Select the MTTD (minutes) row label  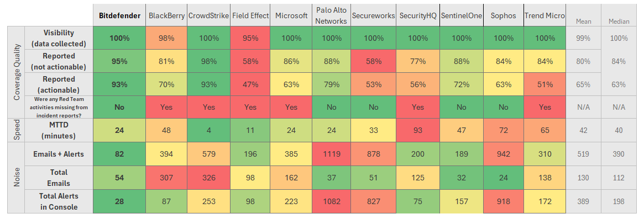[59, 130]
